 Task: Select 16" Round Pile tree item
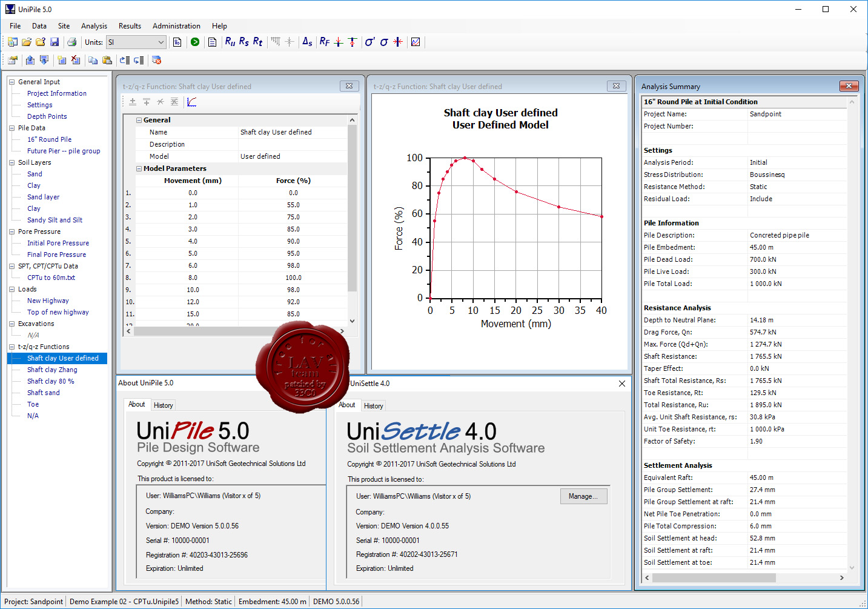tap(49, 139)
